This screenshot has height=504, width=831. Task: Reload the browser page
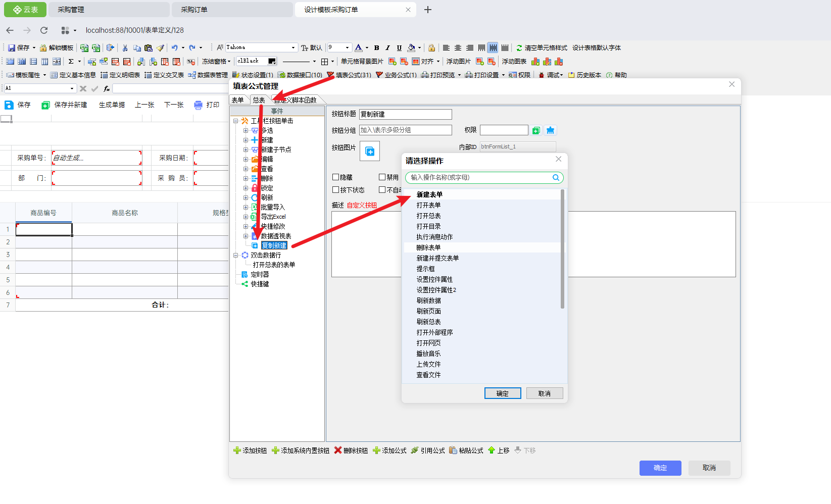(44, 30)
